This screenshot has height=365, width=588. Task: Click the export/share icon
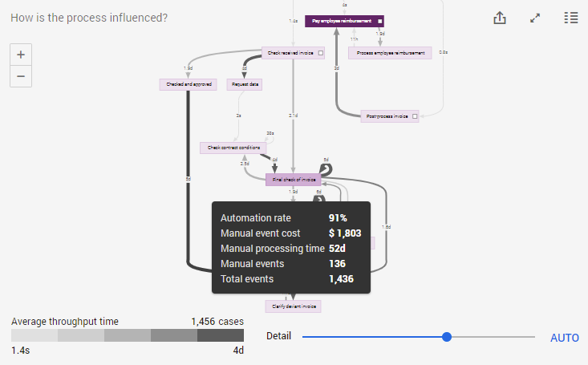point(500,18)
